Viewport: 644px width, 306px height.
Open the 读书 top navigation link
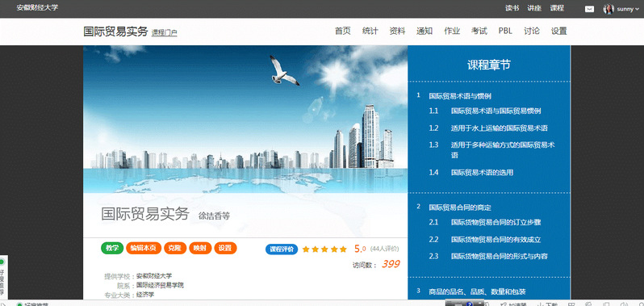[512, 8]
